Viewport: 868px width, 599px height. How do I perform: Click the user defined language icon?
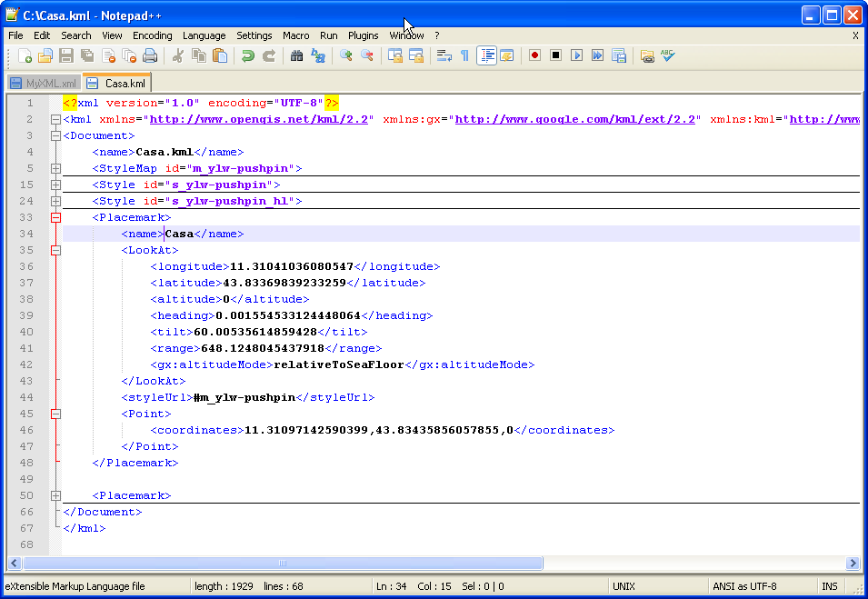coord(507,55)
